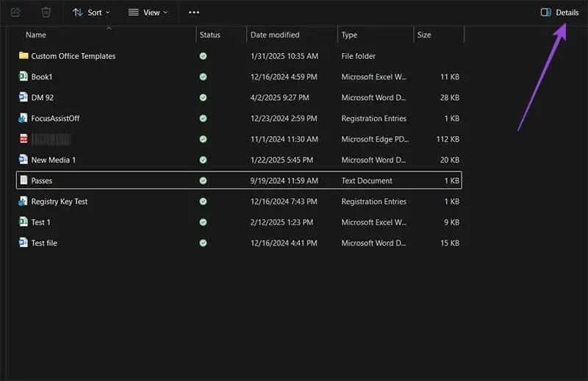
Task: Click the Book1 Excel file icon
Action: pos(24,76)
